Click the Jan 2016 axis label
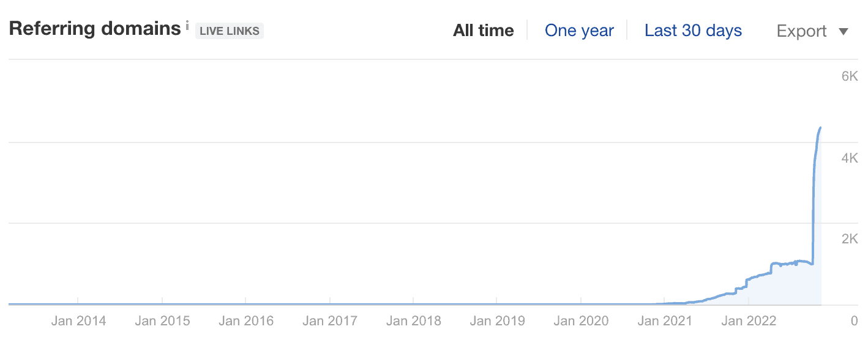Image resolution: width=868 pixels, height=340 pixels. pos(246,320)
